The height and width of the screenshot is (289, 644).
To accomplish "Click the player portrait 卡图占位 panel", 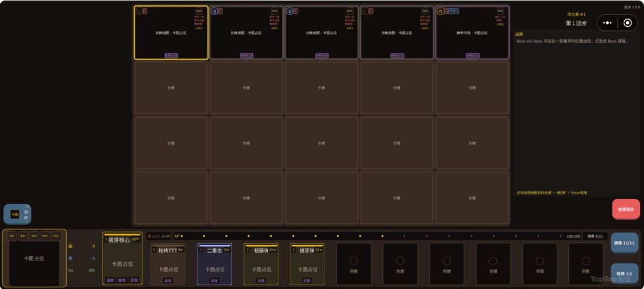I will [34, 258].
